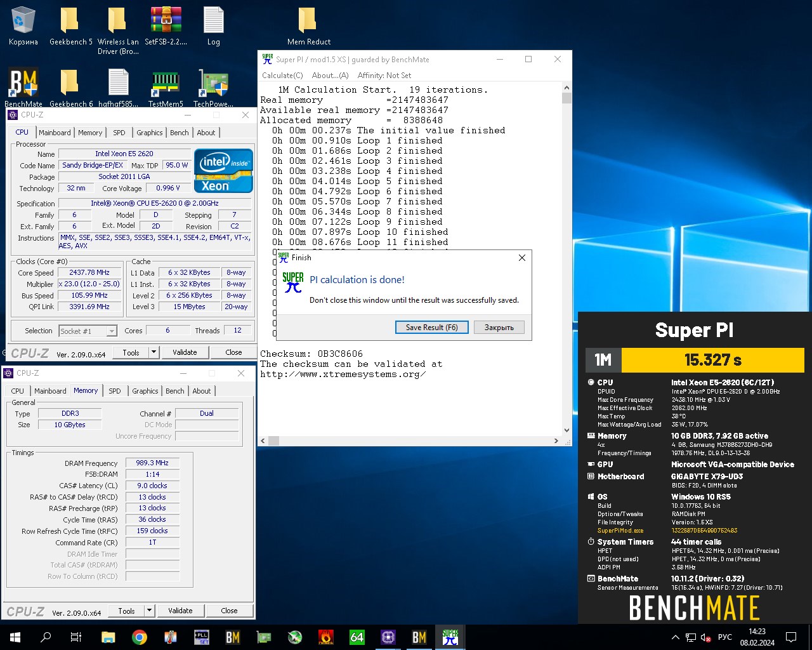Open Bench tab in CPU-Z processor window
This screenshot has height=650, width=812.
[180, 133]
